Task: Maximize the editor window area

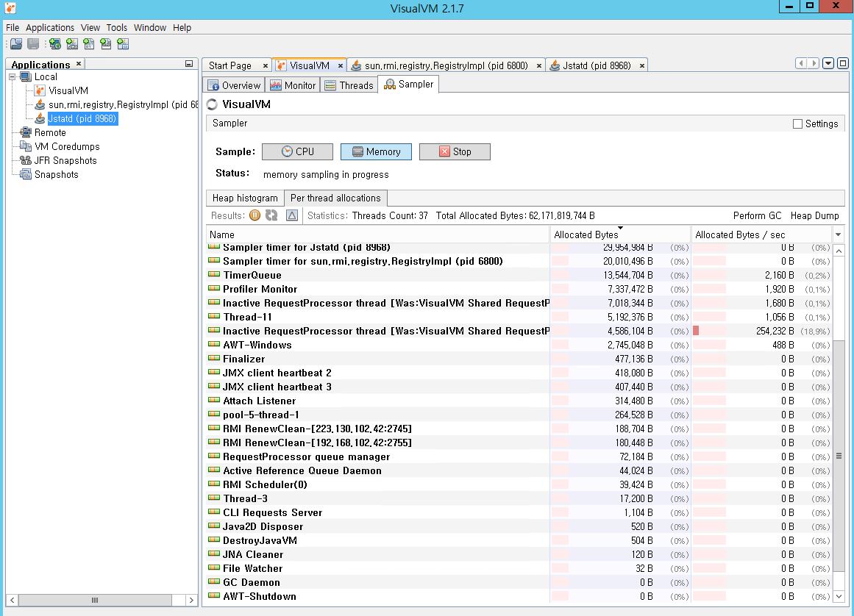Action: tap(842, 64)
